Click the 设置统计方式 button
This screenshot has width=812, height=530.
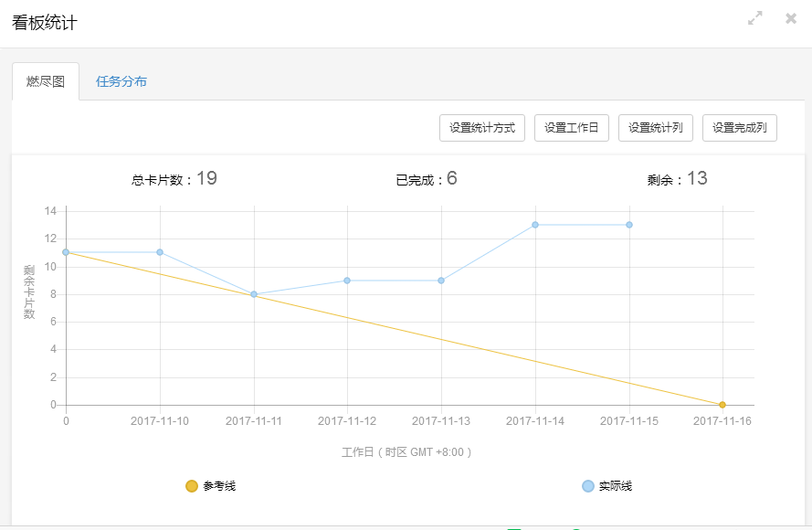(482, 127)
